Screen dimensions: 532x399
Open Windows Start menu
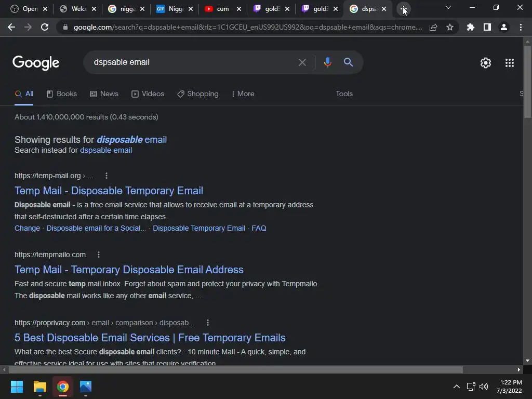point(17,387)
